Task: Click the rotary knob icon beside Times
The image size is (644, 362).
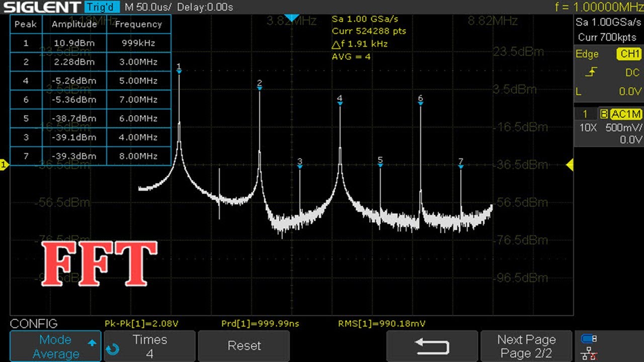Action: (113, 348)
